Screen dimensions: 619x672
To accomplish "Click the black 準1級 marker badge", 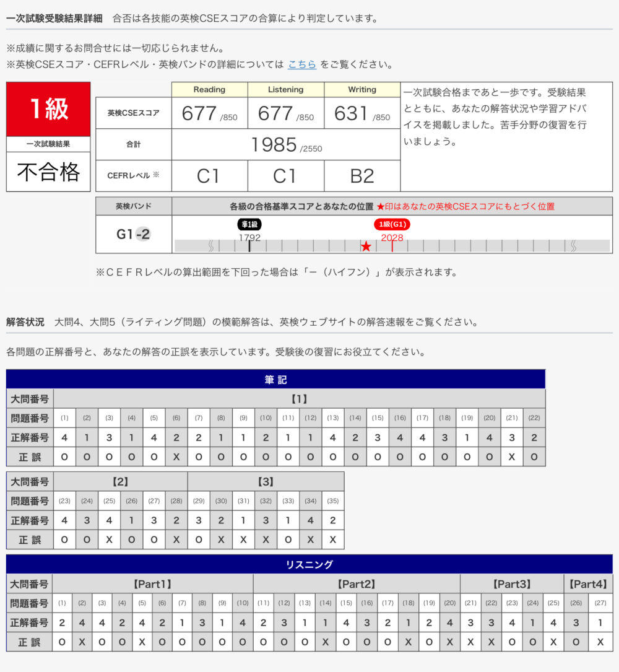I will (249, 224).
